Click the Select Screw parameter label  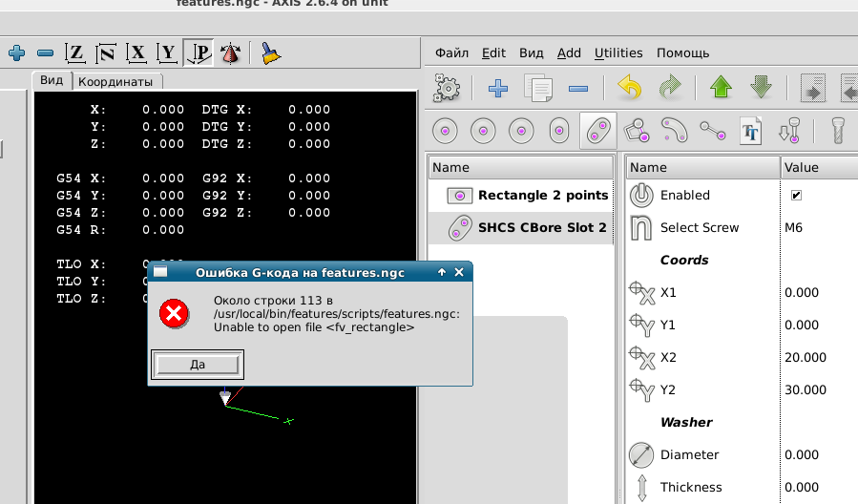(x=700, y=227)
